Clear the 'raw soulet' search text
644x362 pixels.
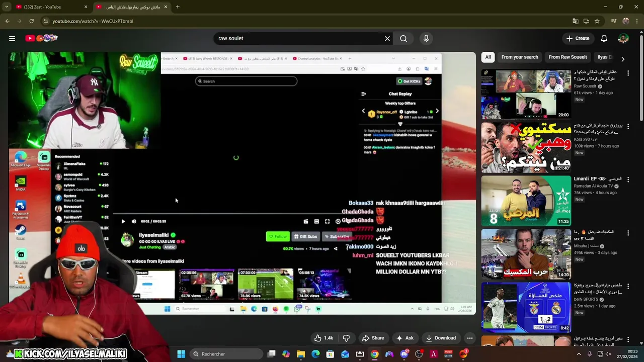point(387,38)
